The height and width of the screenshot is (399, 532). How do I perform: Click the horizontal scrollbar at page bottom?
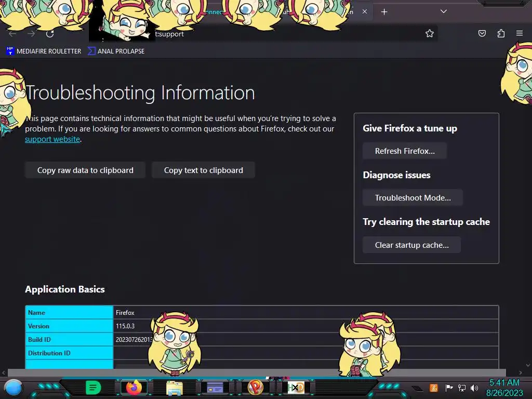pyautogui.click(x=257, y=373)
